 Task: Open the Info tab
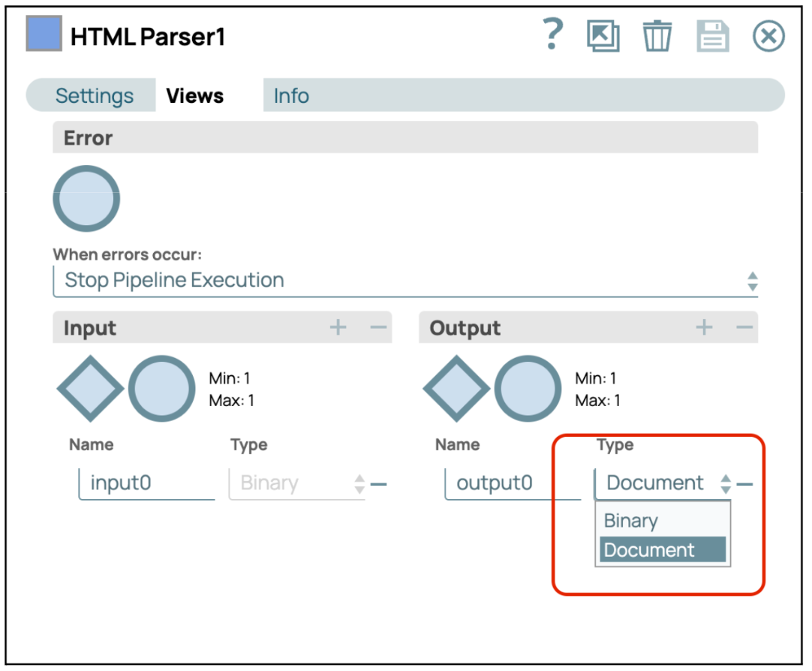(x=291, y=96)
